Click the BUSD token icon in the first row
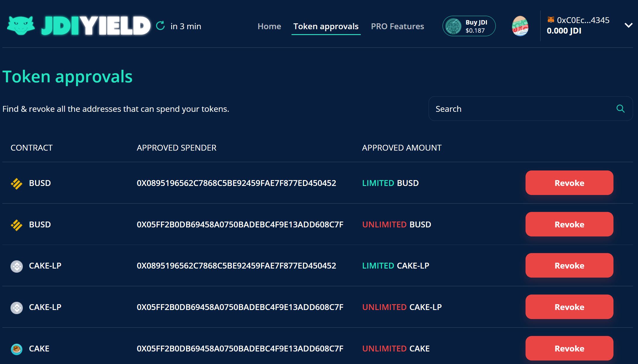The image size is (638, 364). (x=16, y=183)
